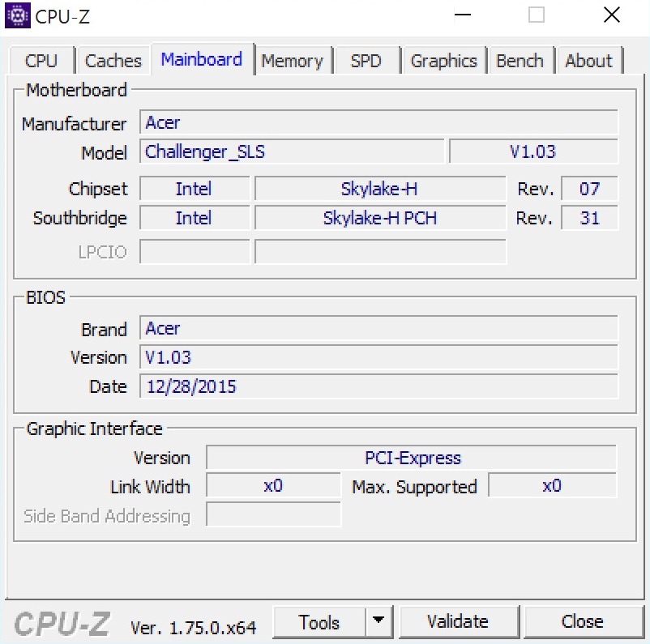Click the model revision field V1.03

pos(533,151)
